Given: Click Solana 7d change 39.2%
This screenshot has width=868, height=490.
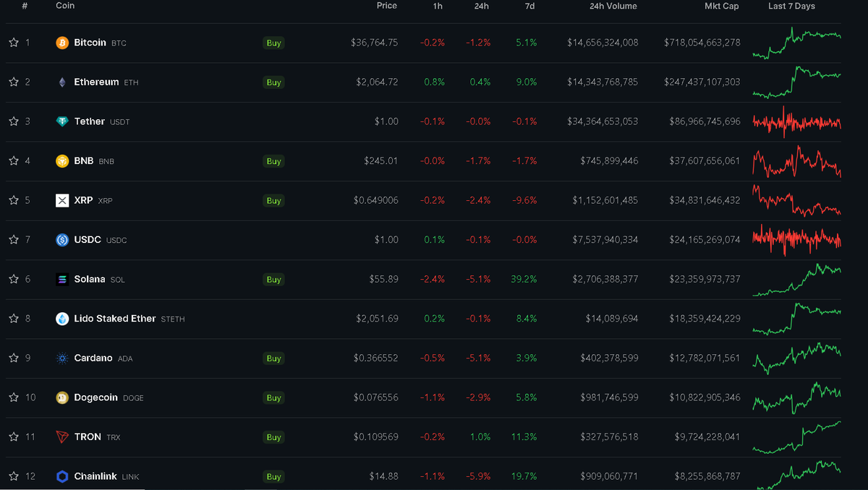Looking at the screenshot, I should click(x=524, y=279).
